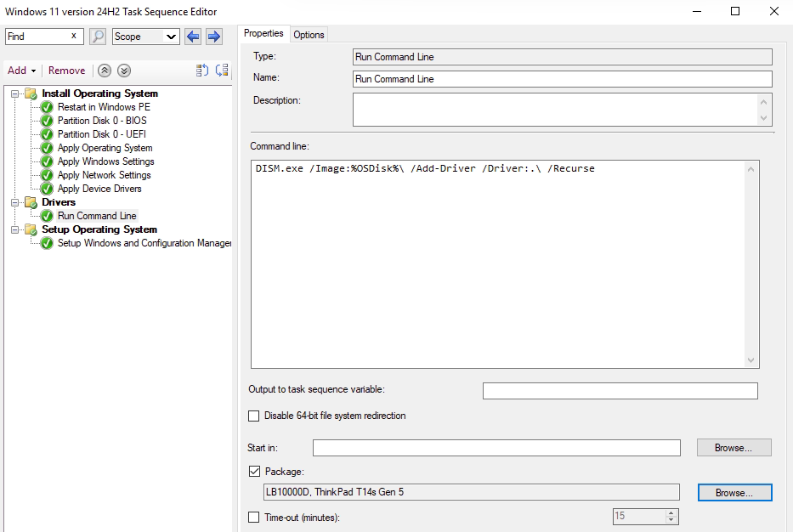Switch to the Options tab
793x532 pixels.
309,35
